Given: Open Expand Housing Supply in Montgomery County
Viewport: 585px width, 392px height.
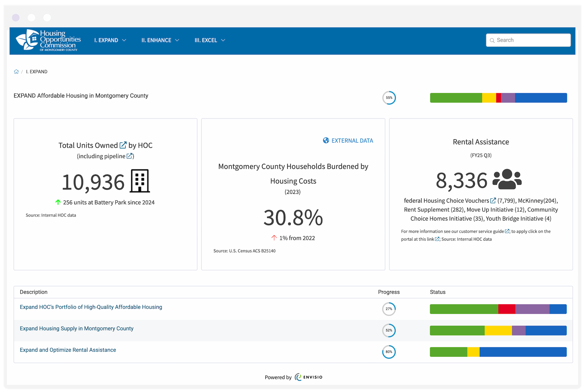Looking at the screenshot, I should [x=77, y=328].
